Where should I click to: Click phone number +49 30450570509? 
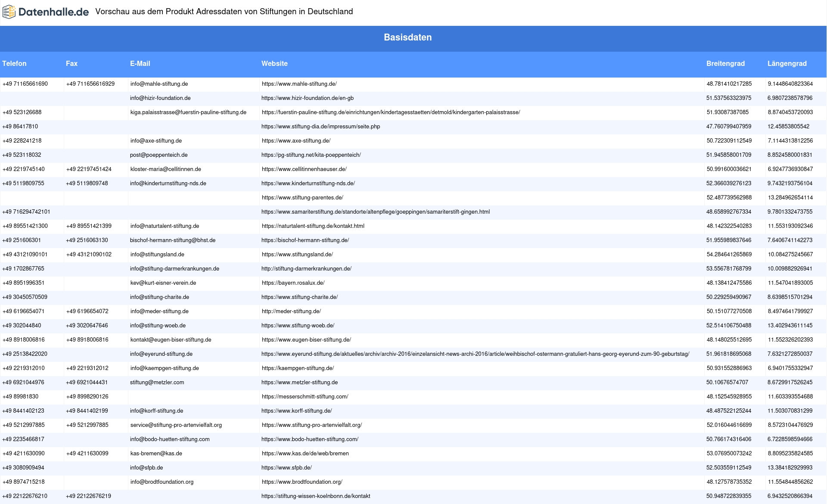click(x=25, y=297)
